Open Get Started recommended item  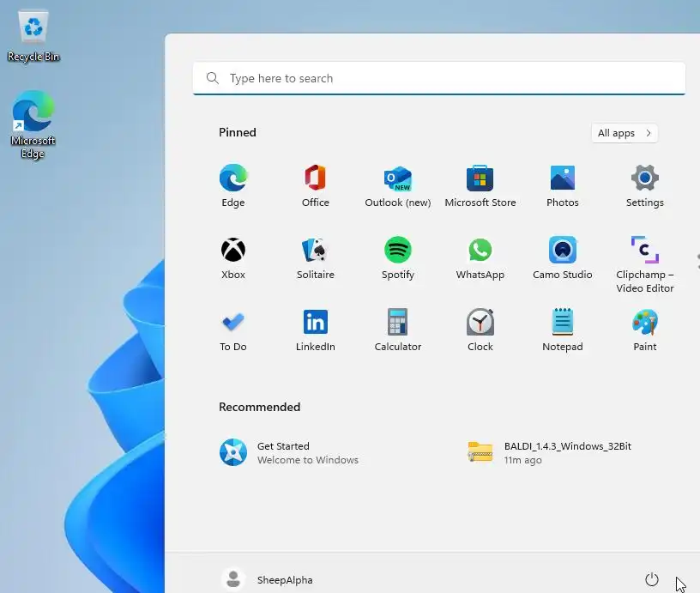tap(289, 452)
